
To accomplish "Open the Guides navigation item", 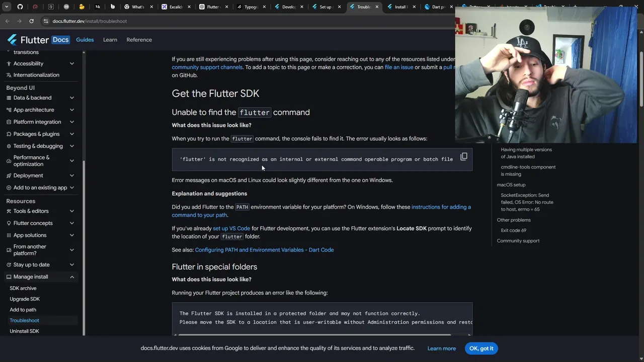I will [x=85, y=40].
